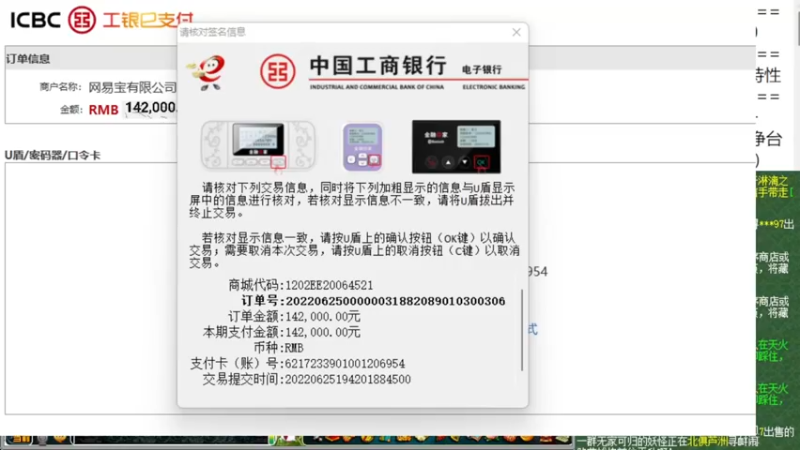Click the ICBC mascot icon in dialog
This screenshot has height=450, width=800.
(x=208, y=73)
